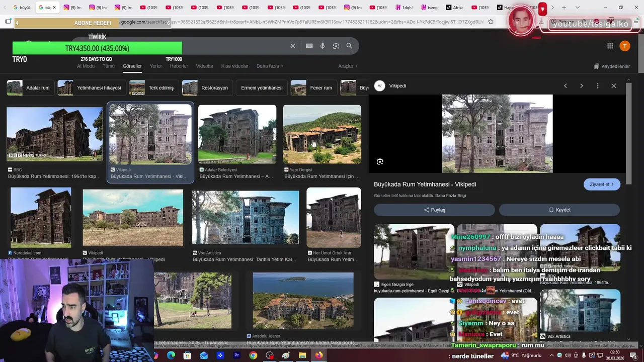Open the on-screen keyboard input tool
644x362 pixels.
tap(309, 46)
